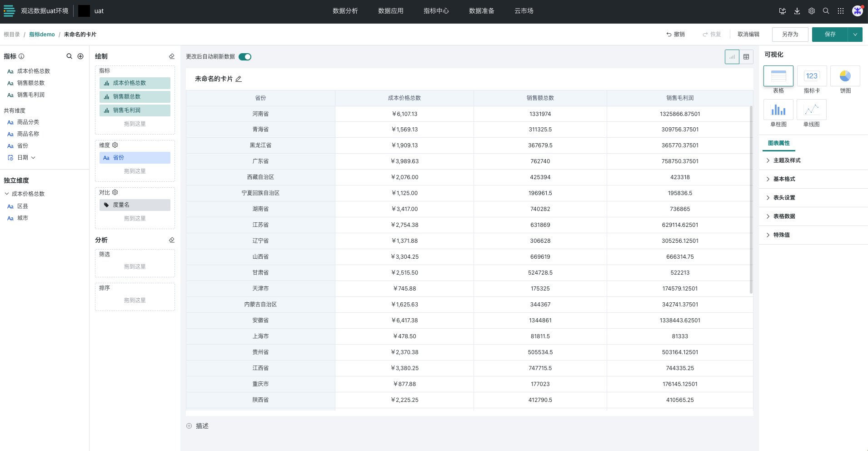The image size is (868, 451).
Task: Click the 指标demo breadcrumb link
Action: (x=42, y=35)
